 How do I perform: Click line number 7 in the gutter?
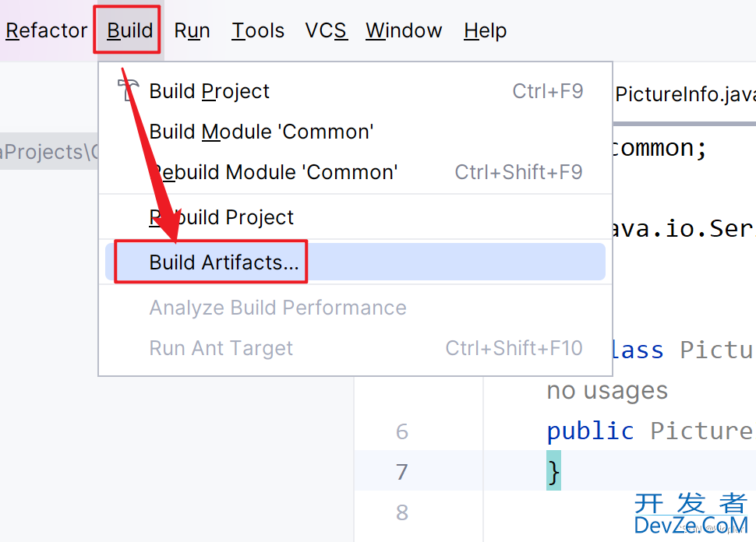click(402, 472)
